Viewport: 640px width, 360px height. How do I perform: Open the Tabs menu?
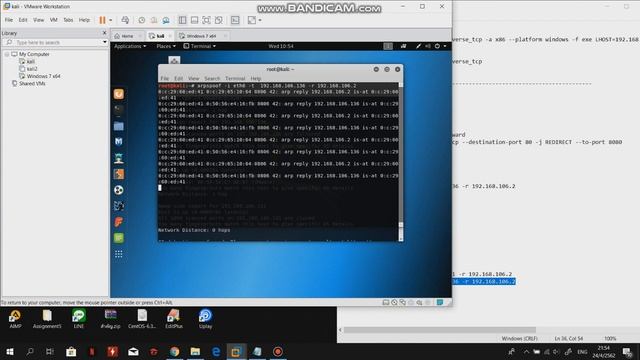pos(68,20)
